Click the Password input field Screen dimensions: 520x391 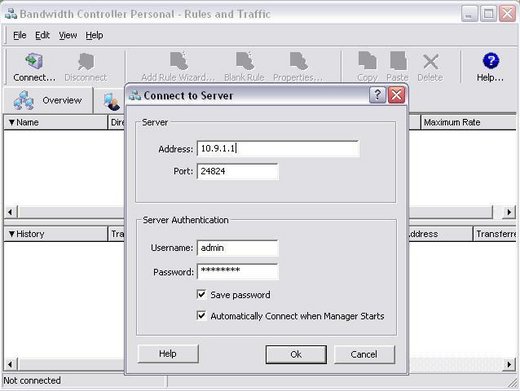(238, 271)
